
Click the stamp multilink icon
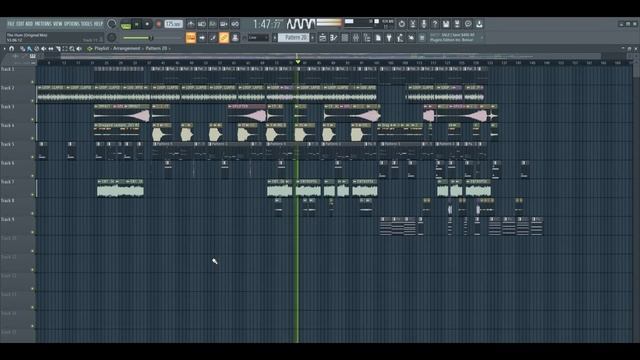click(x=235, y=38)
